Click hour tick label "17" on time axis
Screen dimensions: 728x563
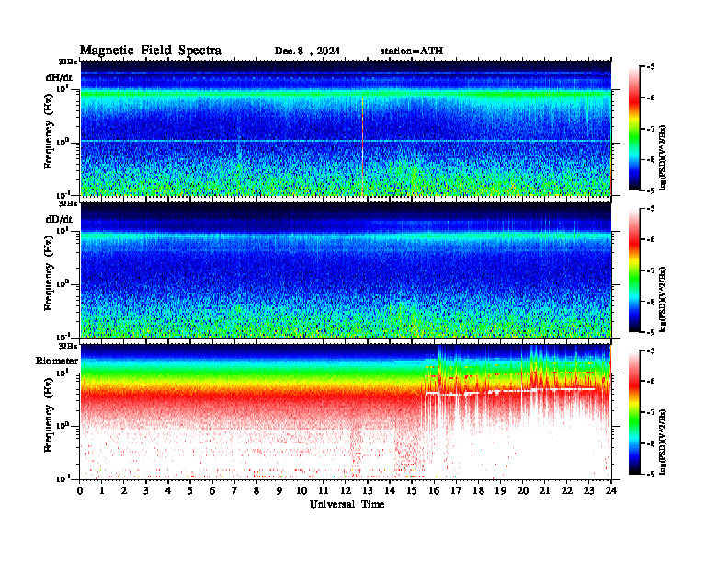[456, 490]
